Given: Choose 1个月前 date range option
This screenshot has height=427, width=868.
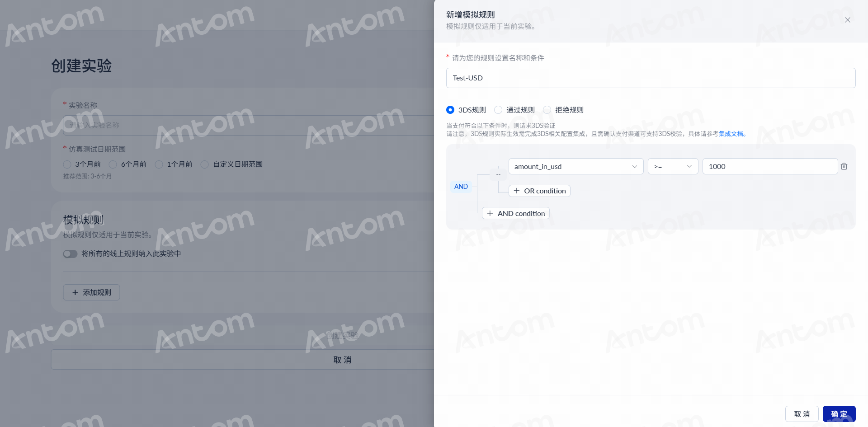Looking at the screenshot, I should [x=159, y=164].
